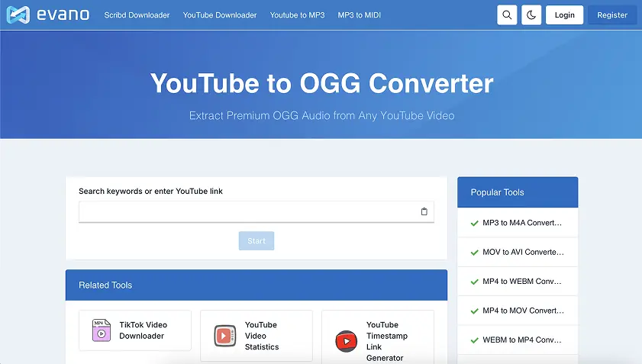
Task: Click 'Search keywords or enter YouTube link' label
Action: click(x=150, y=192)
